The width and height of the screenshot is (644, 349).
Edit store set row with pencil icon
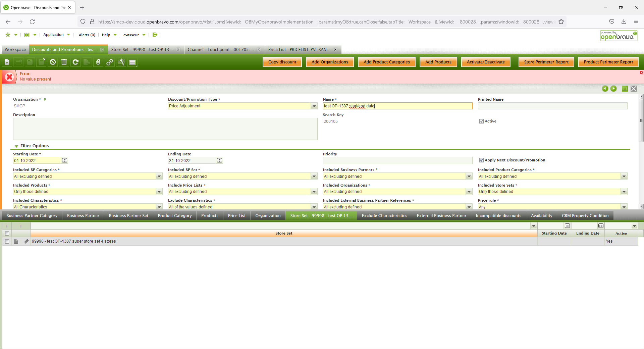26,241
